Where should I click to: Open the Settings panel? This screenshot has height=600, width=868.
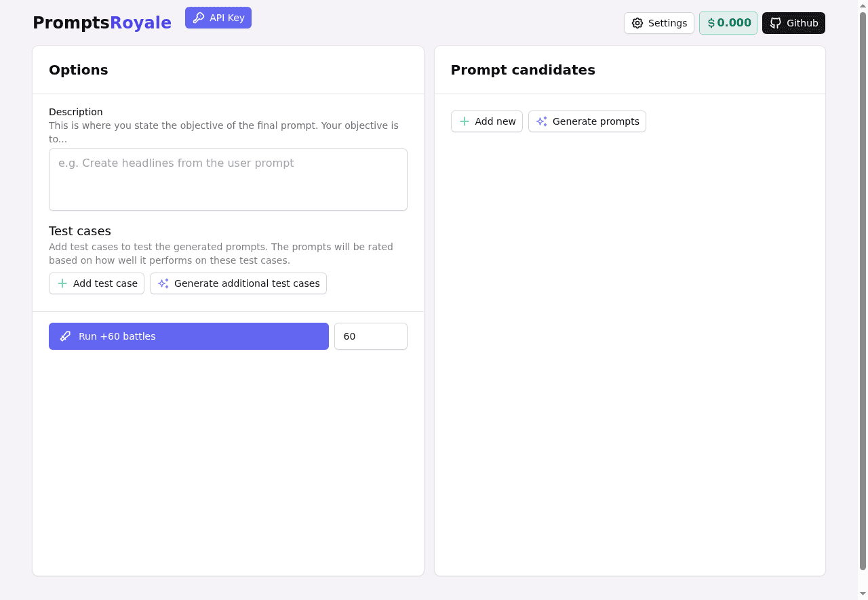(659, 23)
